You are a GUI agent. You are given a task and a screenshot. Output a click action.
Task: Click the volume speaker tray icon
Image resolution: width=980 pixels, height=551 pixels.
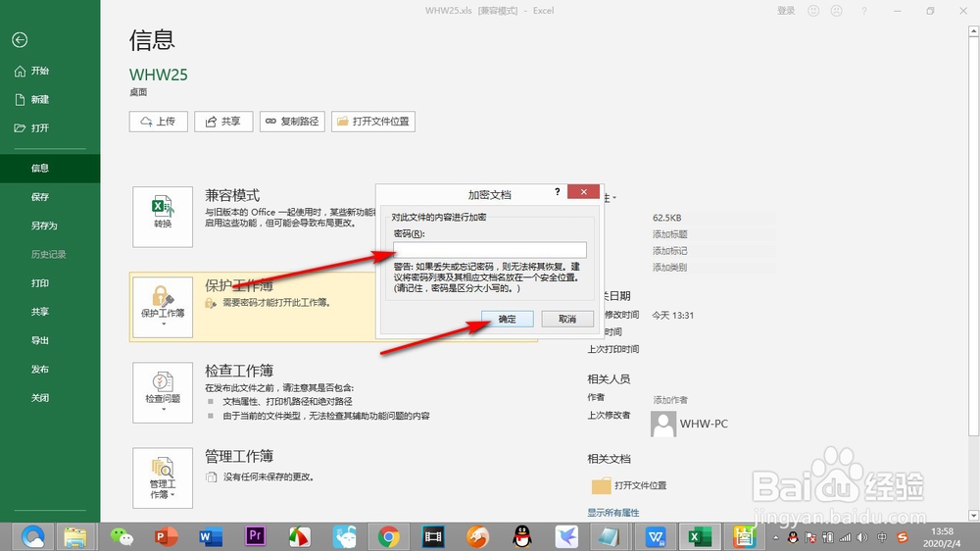click(862, 538)
